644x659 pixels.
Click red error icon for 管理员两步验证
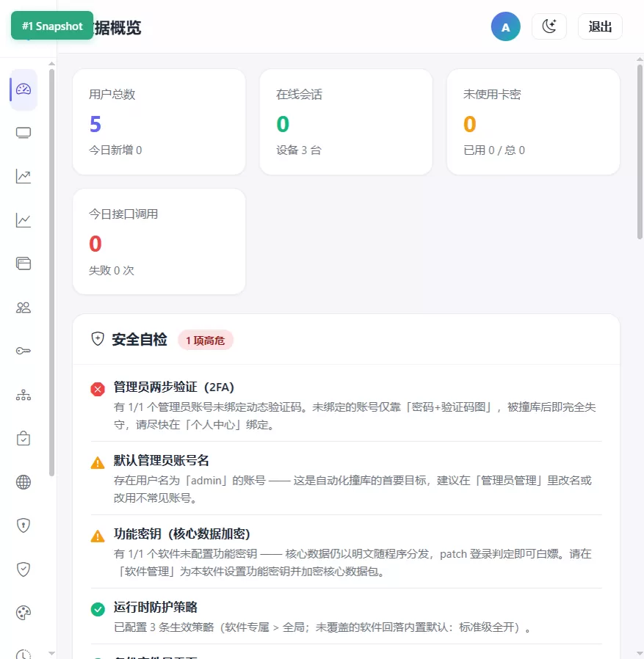(x=98, y=389)
